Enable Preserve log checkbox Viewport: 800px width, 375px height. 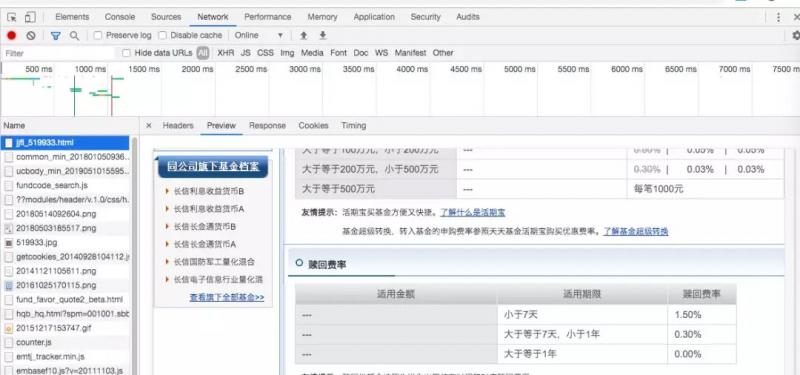[98, 35]
